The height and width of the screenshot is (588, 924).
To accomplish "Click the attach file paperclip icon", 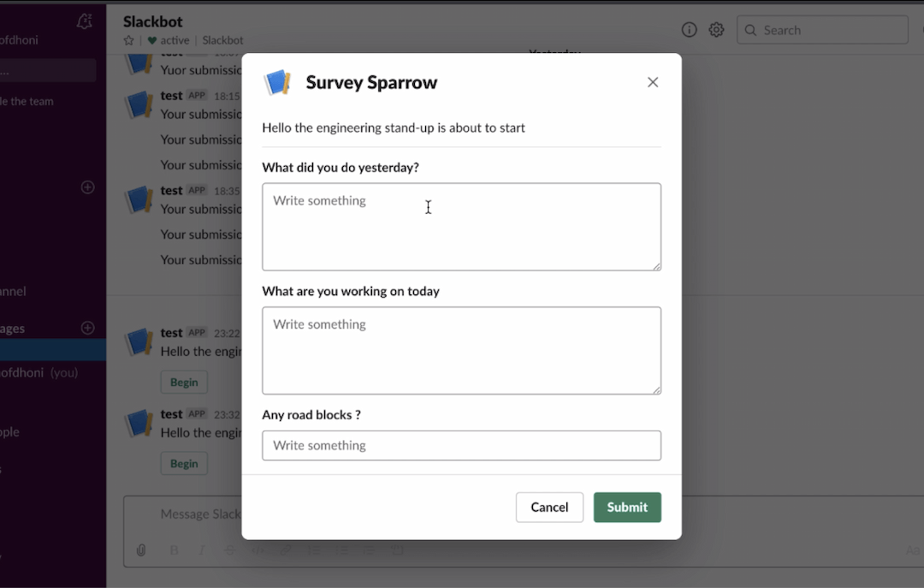I will click(141, 550).
